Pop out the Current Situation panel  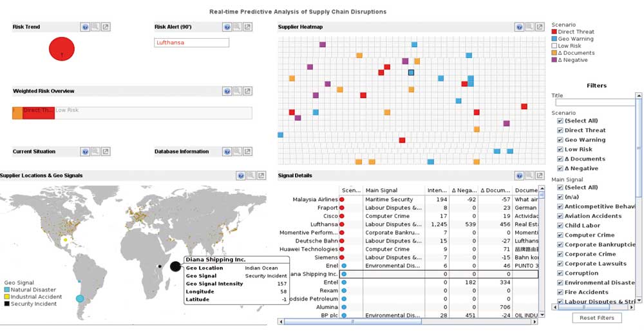tap(106, 152)
